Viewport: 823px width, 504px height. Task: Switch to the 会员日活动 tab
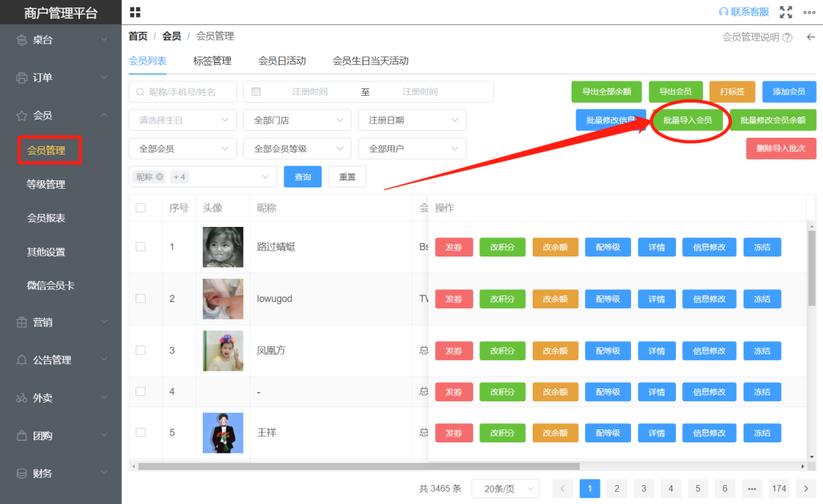pyautogui.click(x=282, y=61)
